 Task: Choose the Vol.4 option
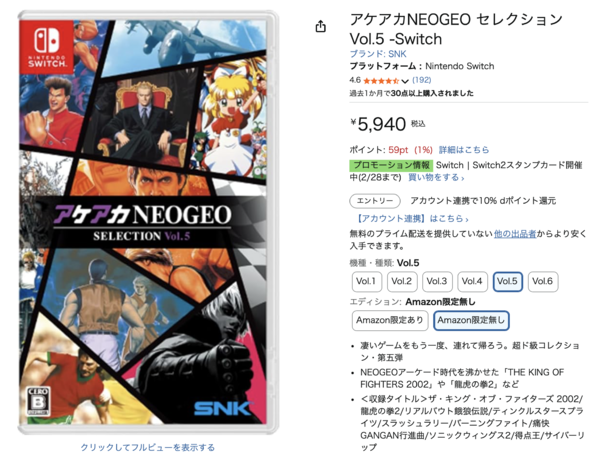click(472, 281)
